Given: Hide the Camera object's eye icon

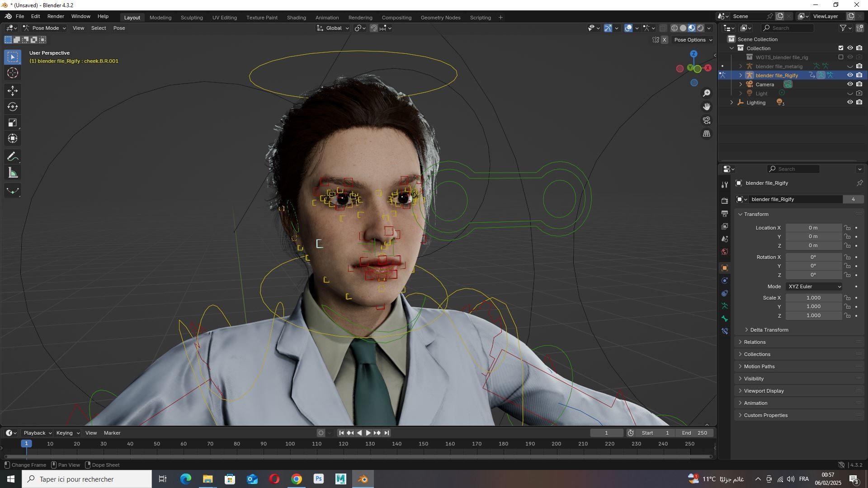Looking at the screenshot, I should 850,84.
